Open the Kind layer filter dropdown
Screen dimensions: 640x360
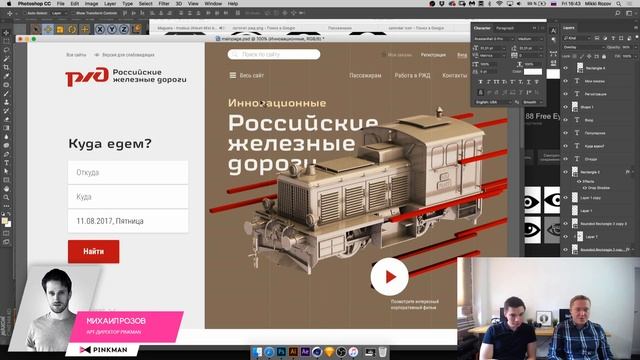pyautogui.click(x=577, y=38)
